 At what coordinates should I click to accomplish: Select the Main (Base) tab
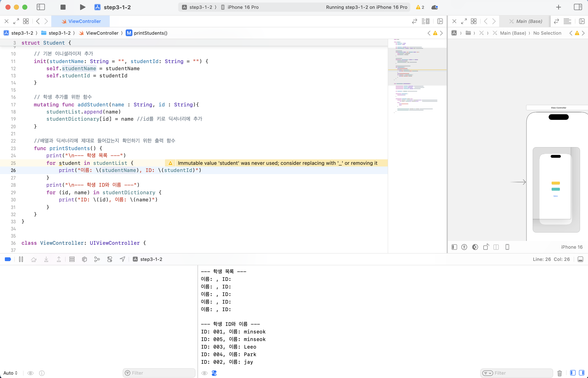[525, 21]
